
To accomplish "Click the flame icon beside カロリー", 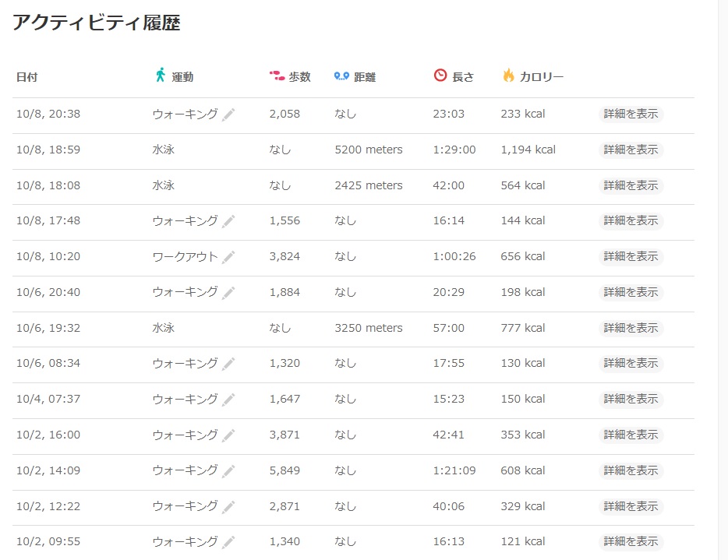I will coord(509,76).
